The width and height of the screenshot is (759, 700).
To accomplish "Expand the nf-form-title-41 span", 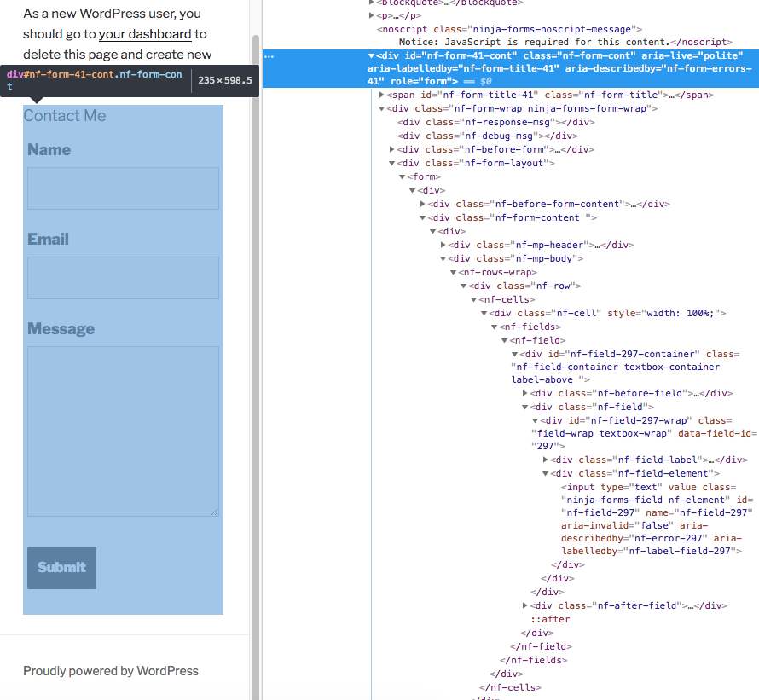I will (x=380, y=95).
